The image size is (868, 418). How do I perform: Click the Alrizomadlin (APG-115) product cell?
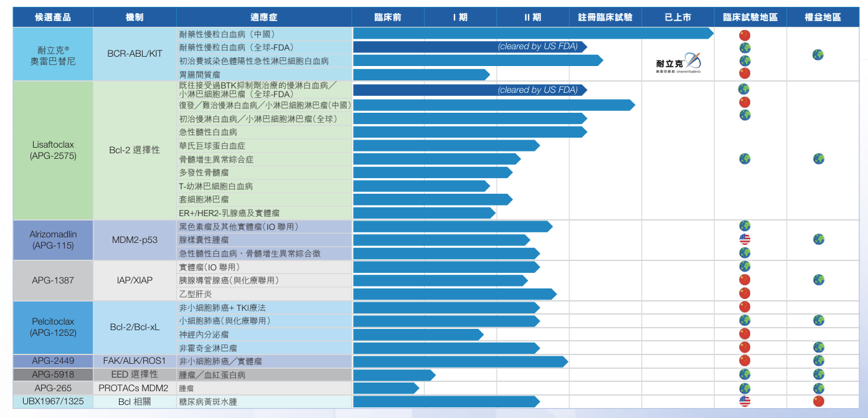53,240
